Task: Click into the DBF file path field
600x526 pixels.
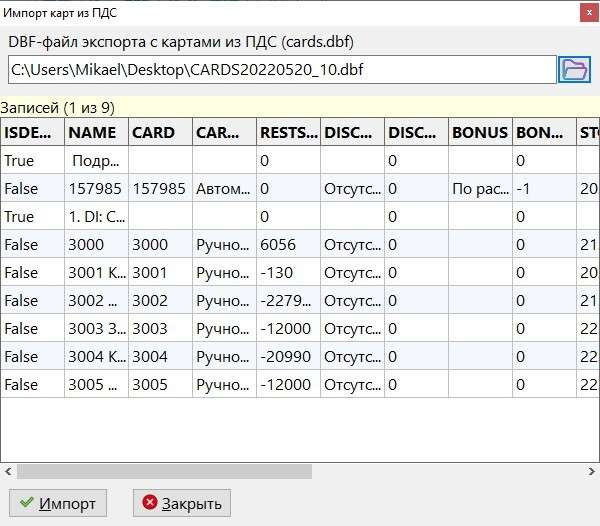Action: click(x=280, y=69)
